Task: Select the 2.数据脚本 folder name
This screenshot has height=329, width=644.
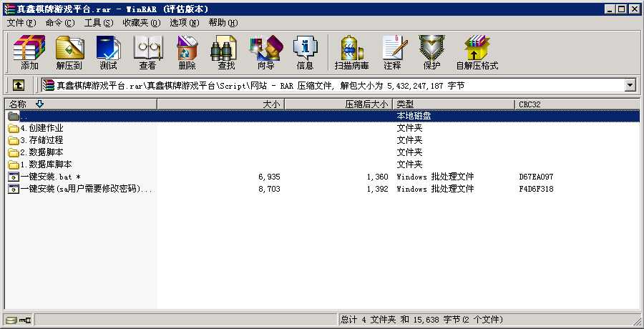Action: pos(42,153)
